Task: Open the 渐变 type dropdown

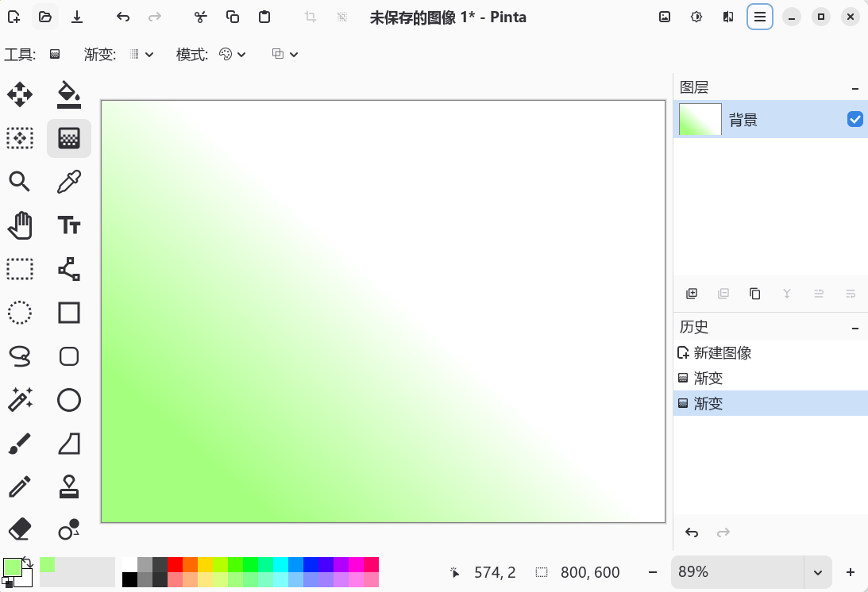Action: coord(150,54)
